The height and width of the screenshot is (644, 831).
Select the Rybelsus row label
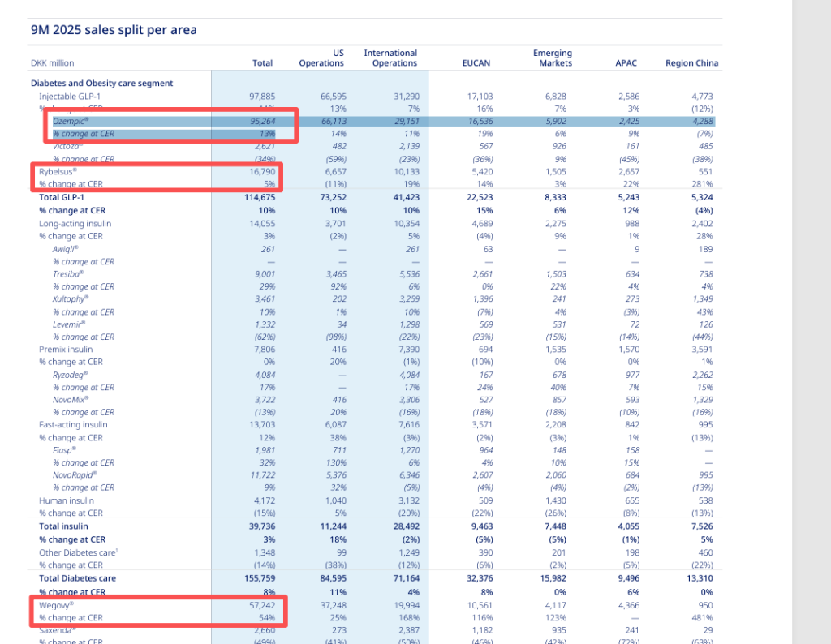tap(58, 172)
